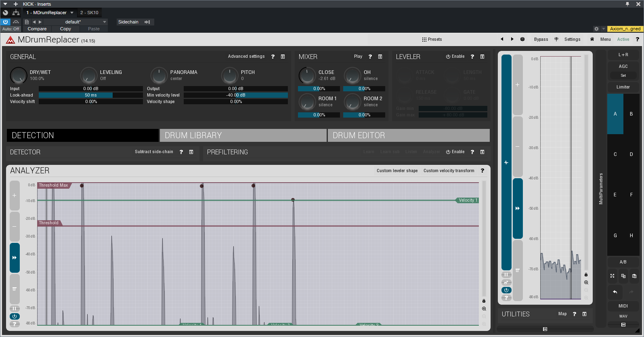Click the PITCH knob
This screenshot has height=337, width=644.
[x=229, y=76]
